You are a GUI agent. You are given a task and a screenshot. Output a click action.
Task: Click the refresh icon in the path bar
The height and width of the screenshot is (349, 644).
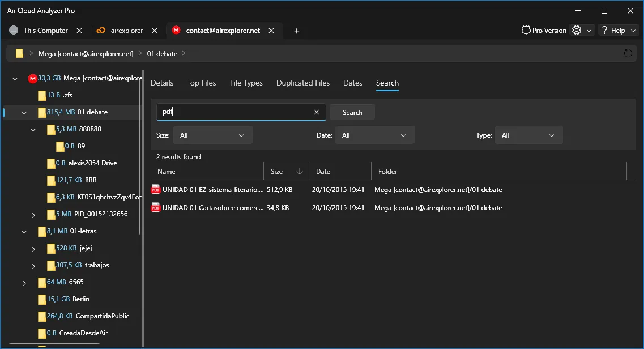(628, 53)
